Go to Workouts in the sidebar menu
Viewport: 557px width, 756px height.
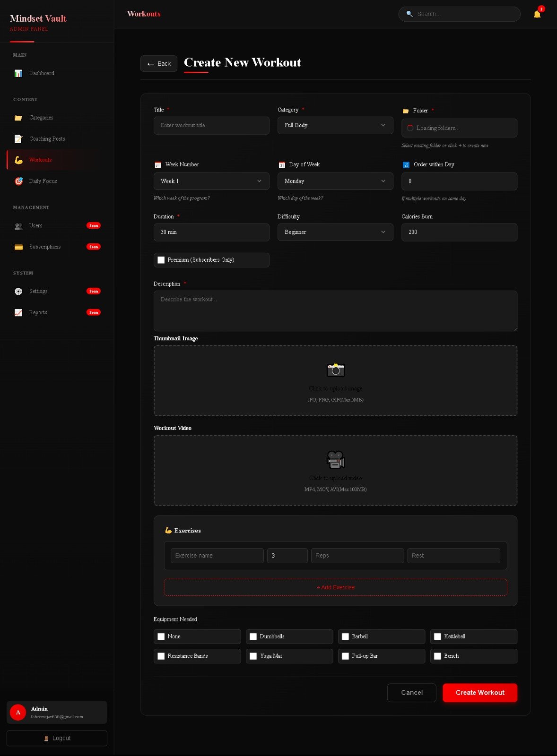(41, 160)
